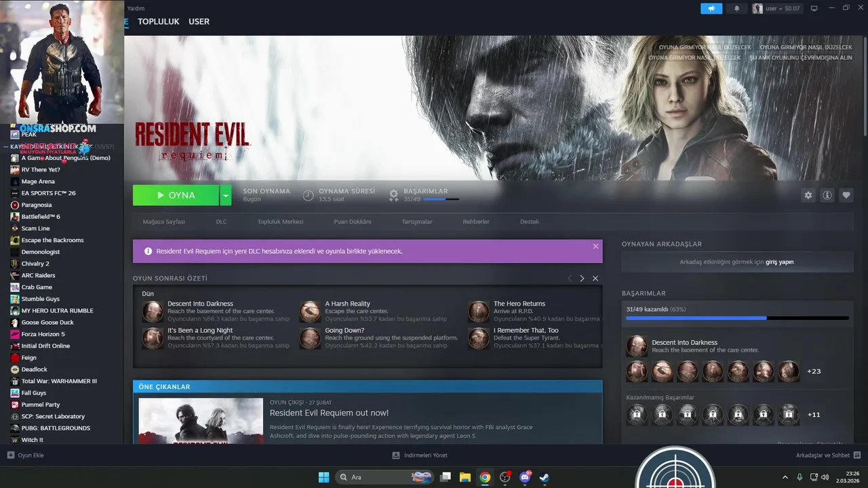This screenshot has height=488, width=868.
Task: Click I Remember That, Too achievement icon
Action: (x=479, y=338)
